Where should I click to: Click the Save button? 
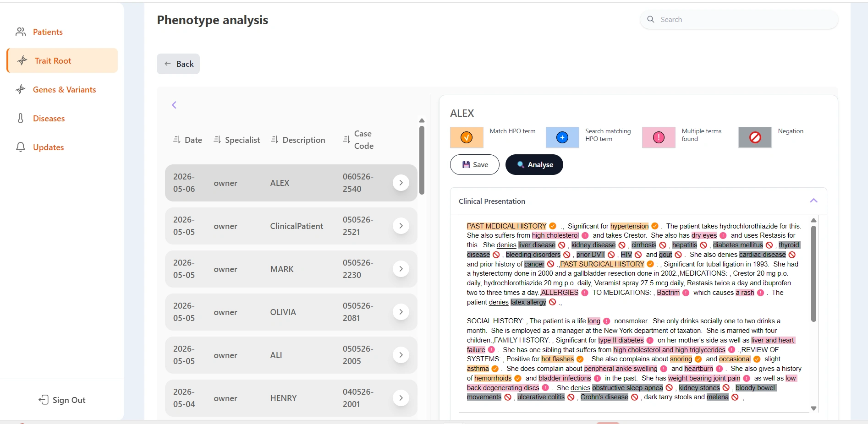pyautogui.click(x=475, y=164)
